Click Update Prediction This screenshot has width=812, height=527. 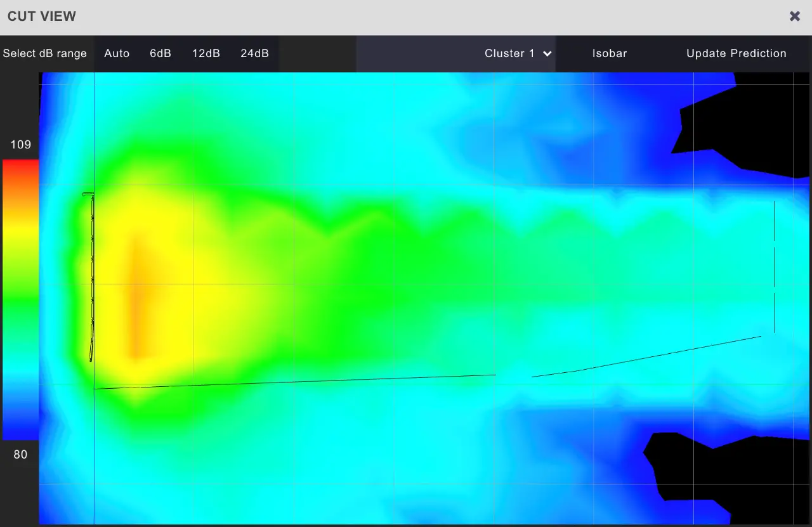737,53
